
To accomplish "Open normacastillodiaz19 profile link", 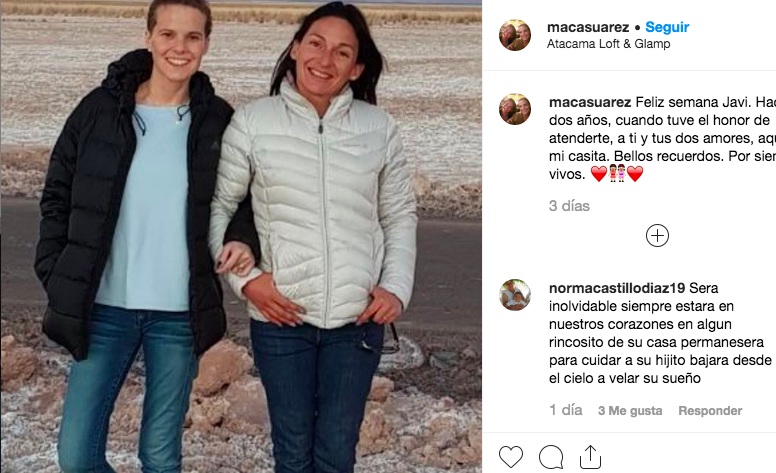I will click(x=617, y=288).
